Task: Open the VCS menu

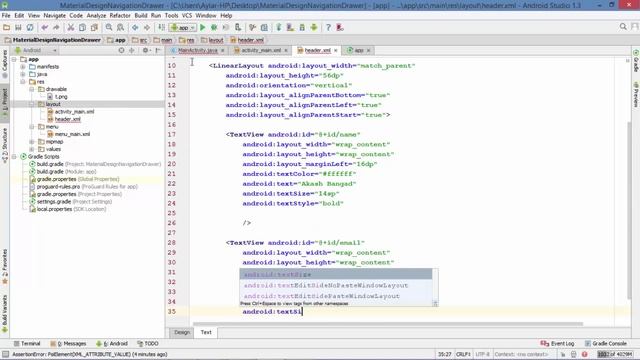Action: pos(187,16)
